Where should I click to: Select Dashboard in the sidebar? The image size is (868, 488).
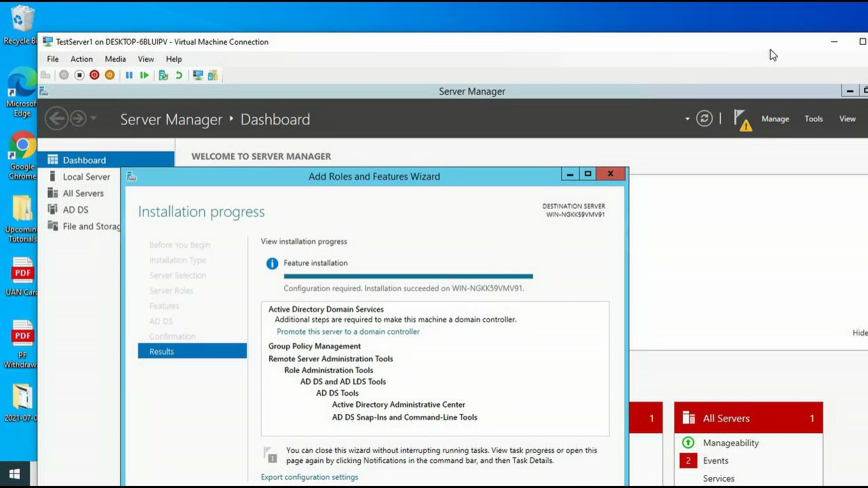point(106,160)
